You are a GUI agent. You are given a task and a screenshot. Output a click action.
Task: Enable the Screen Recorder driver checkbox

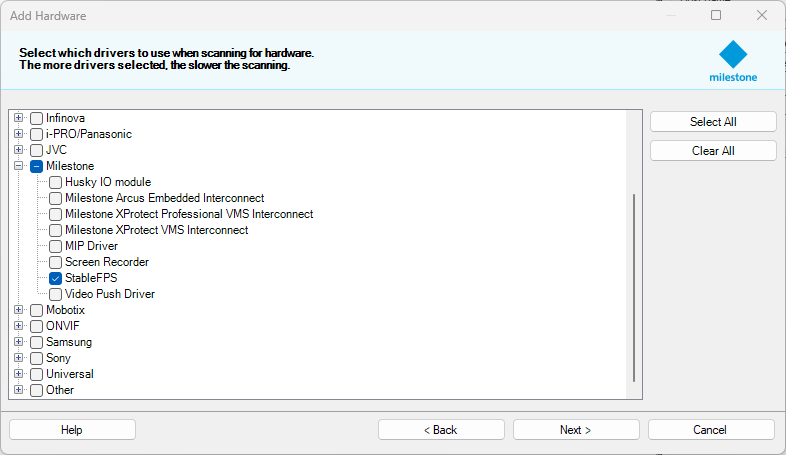(56, 262)
